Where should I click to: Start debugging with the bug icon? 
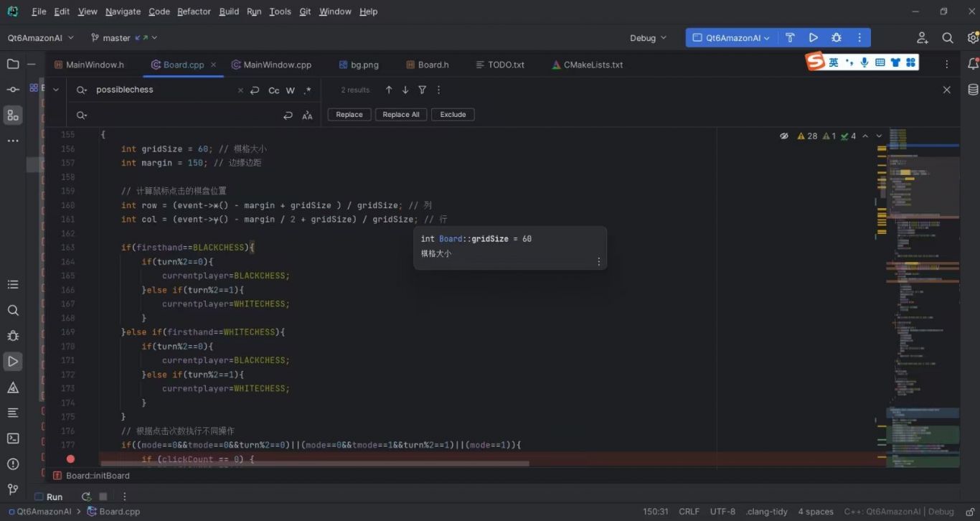click(x=836, y=38)
